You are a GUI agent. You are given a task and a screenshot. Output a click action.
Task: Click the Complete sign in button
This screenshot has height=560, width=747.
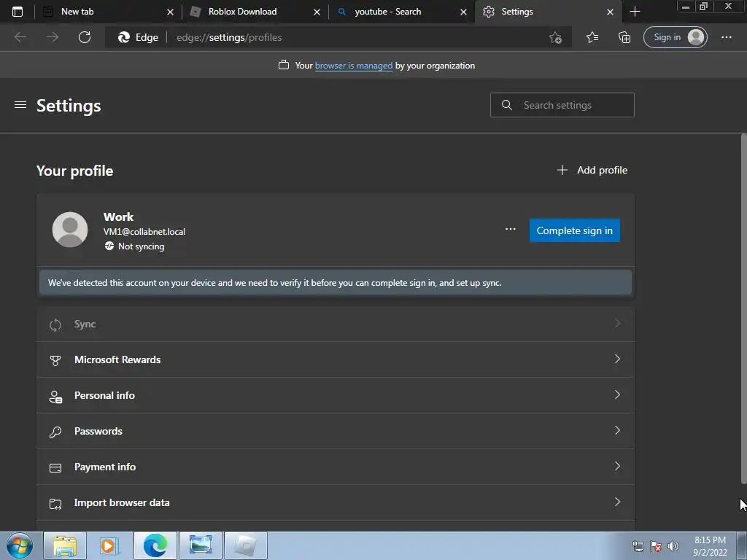[x=575, y=230]
